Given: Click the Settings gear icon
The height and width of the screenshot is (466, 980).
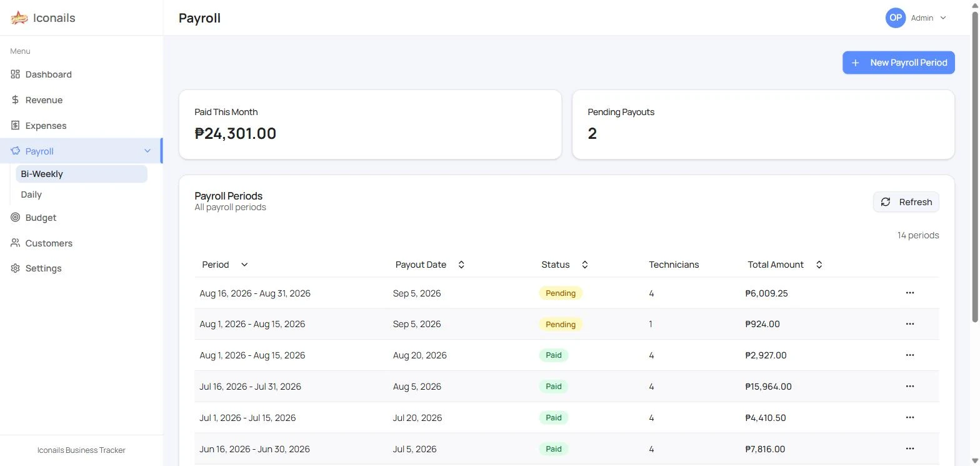Looking at the screenshot, I should pyautogui.click(x=16, y=268).
